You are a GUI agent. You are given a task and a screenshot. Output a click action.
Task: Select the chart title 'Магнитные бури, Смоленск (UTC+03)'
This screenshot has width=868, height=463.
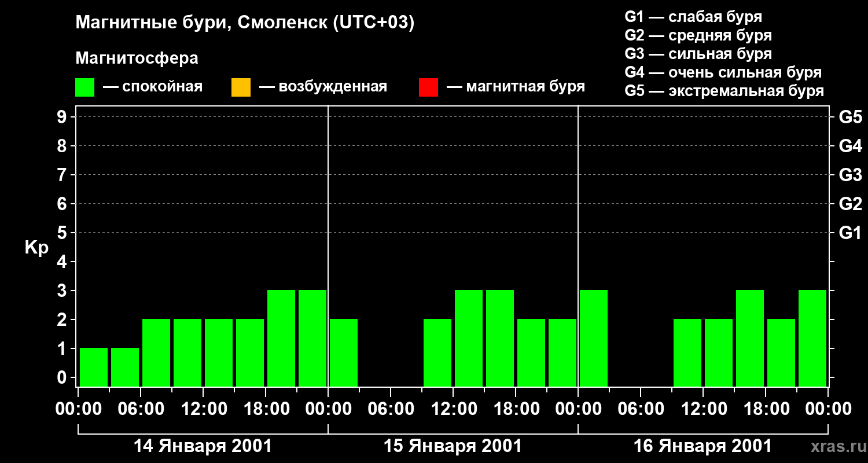(x=245, y=23)
